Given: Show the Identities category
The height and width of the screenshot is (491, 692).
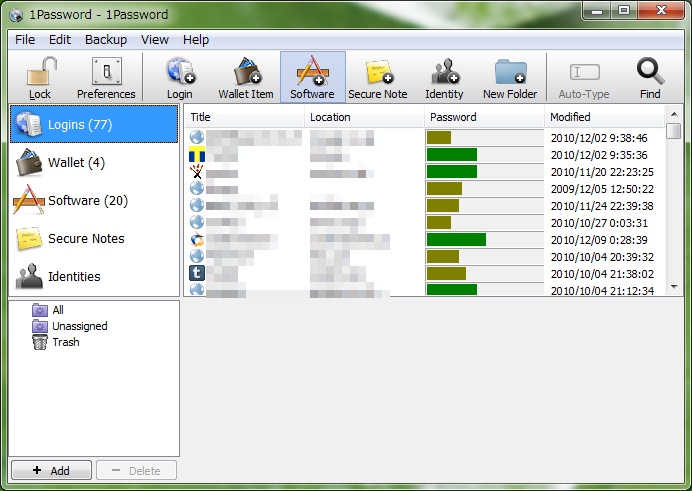Looking at the screenshot, I should (x=94, y=276).
